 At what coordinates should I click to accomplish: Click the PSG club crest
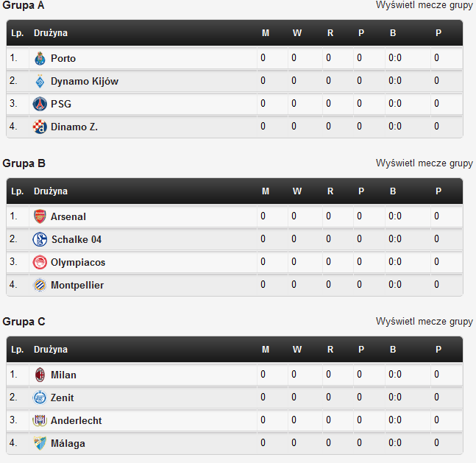pos(40,104)
